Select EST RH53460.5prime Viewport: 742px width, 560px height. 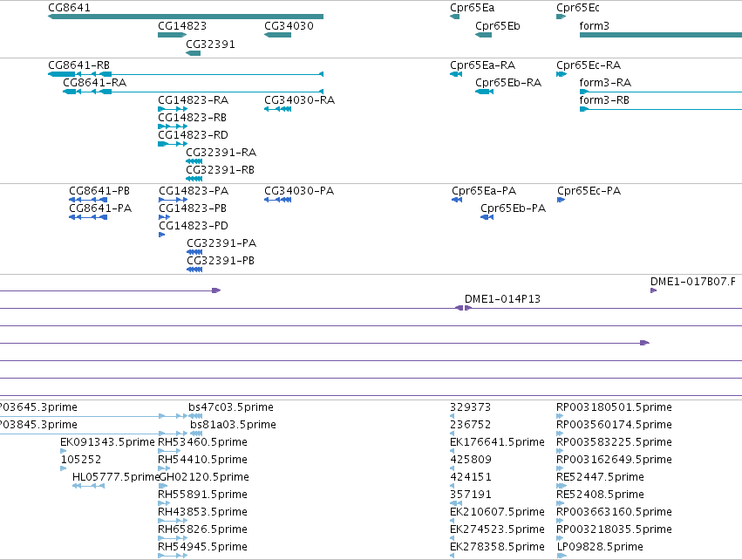169,451
